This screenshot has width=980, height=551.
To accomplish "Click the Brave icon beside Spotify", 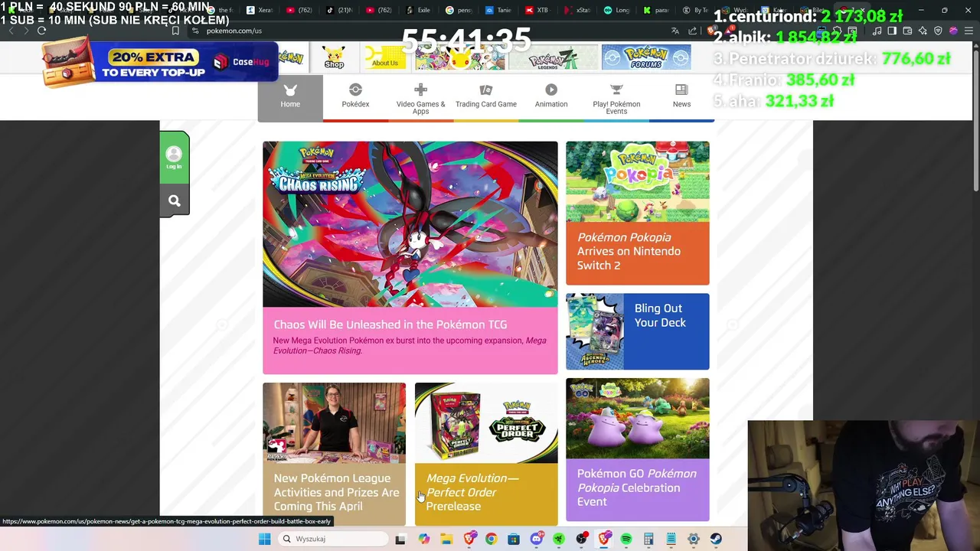I will [604, 539].
